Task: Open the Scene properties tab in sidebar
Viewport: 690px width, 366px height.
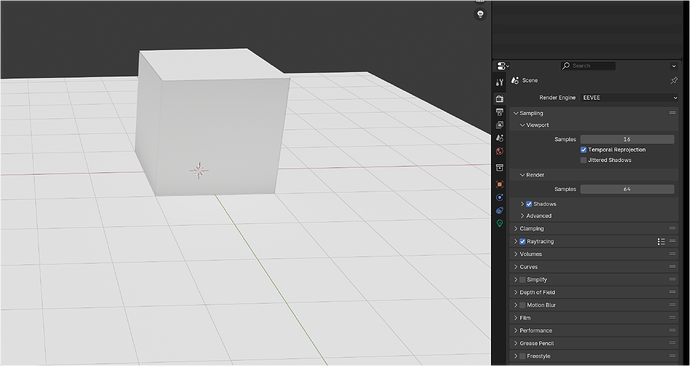Action: click(499, 138)
